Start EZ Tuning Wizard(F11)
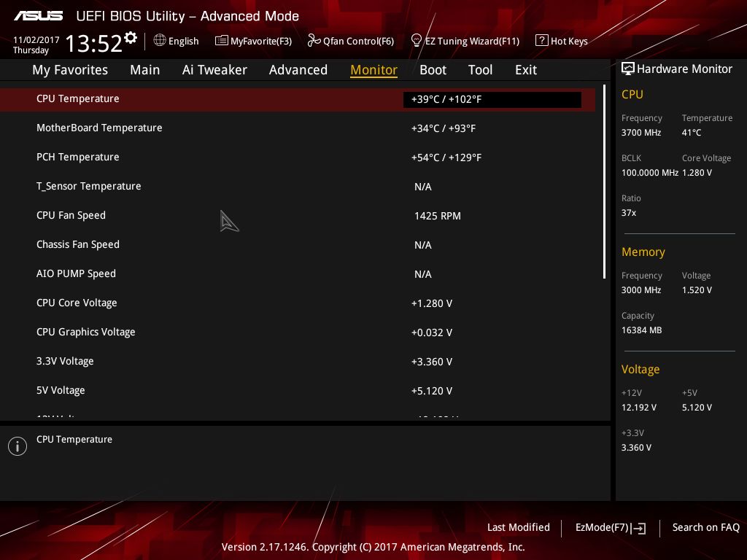 click(x=472, y=42)
